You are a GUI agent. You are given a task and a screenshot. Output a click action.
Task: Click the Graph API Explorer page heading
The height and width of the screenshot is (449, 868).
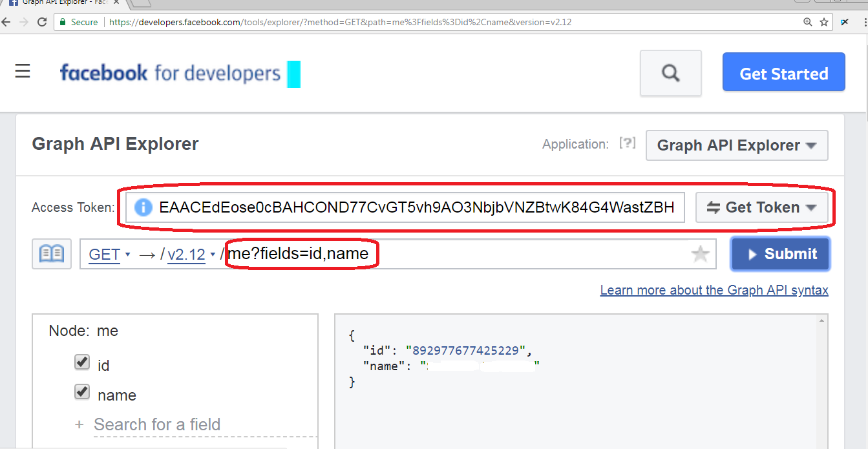[115, 143]
